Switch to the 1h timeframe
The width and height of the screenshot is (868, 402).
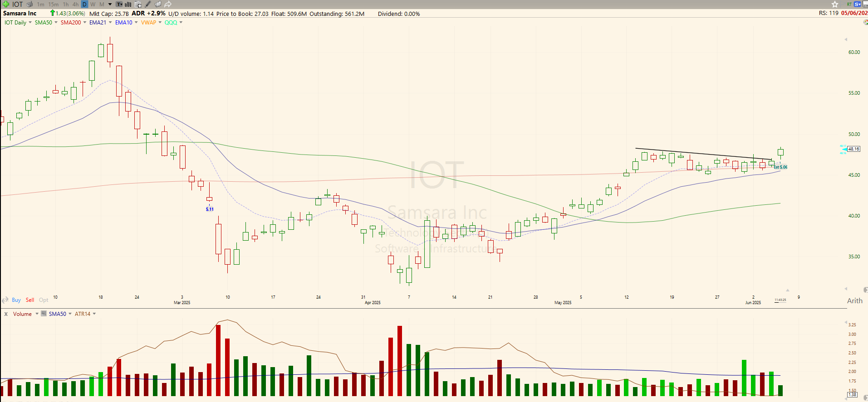(x=66, y=4)
